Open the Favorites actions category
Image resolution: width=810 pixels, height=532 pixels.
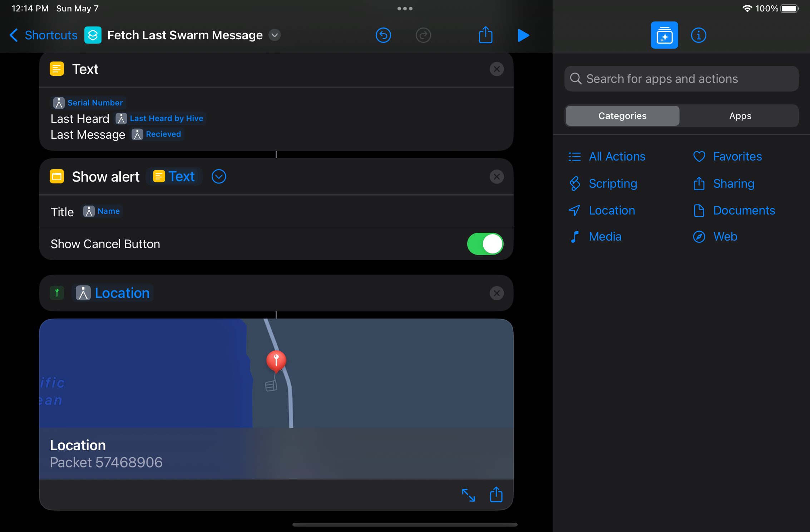click(x=737, y=156)
